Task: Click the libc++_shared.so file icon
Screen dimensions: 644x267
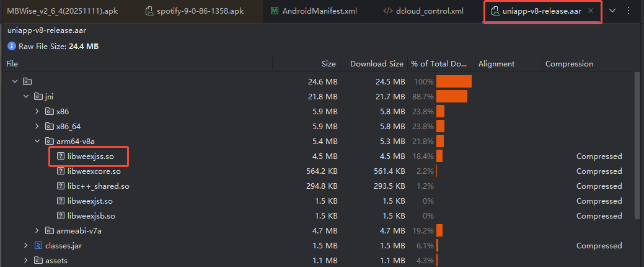Action: pos(61,186)
